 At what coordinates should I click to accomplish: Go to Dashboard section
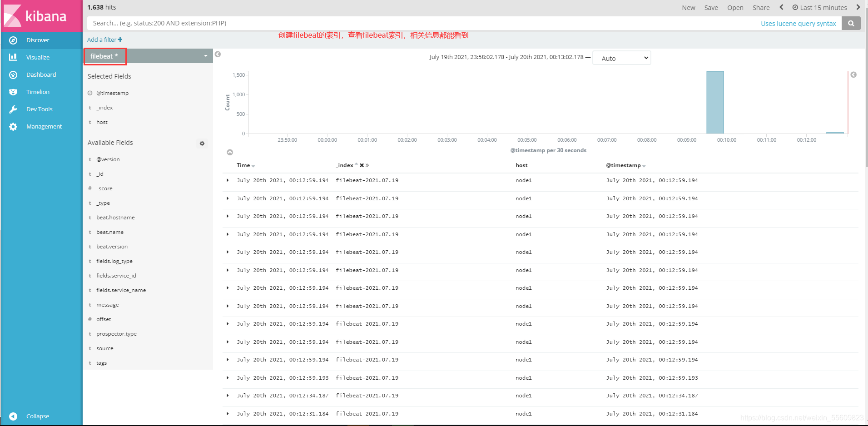[41, 75]
